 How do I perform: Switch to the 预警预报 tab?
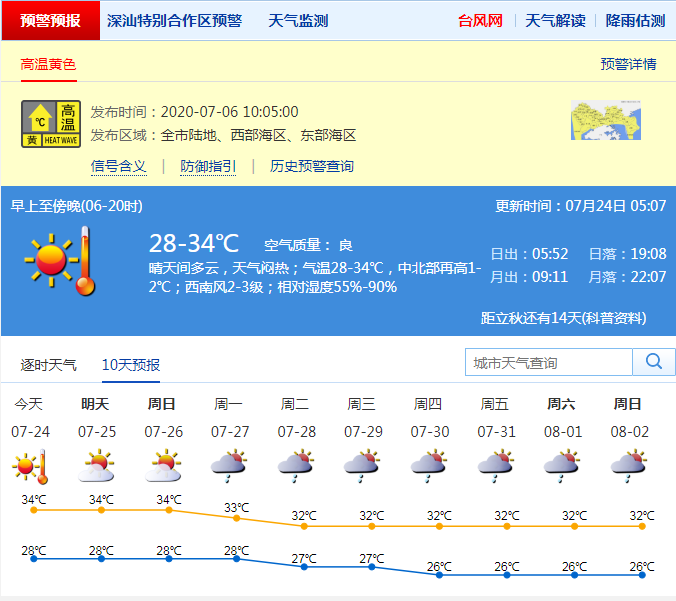pyautogui.click(x=50, y=20)
